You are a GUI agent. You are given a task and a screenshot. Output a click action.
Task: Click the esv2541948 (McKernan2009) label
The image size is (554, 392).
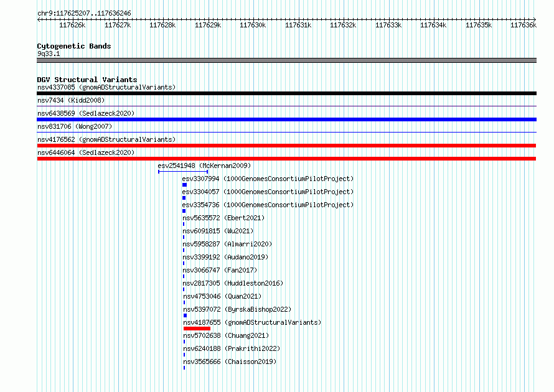pyautogui.click(x=204, y=166)
